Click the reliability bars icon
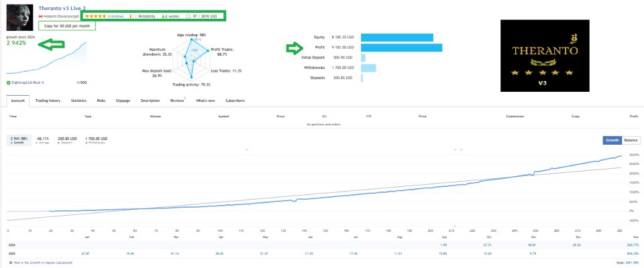This screenshot has width=644, height=268. click(x=131, y=15)
